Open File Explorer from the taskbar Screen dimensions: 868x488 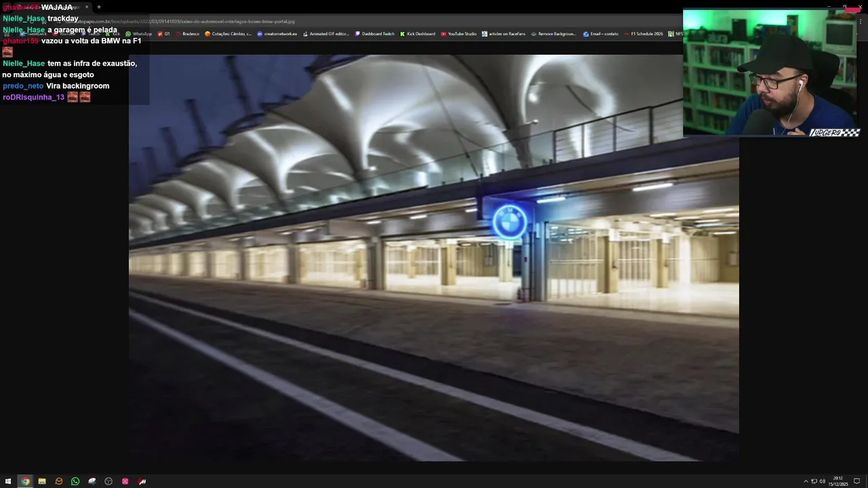point(42,481)
